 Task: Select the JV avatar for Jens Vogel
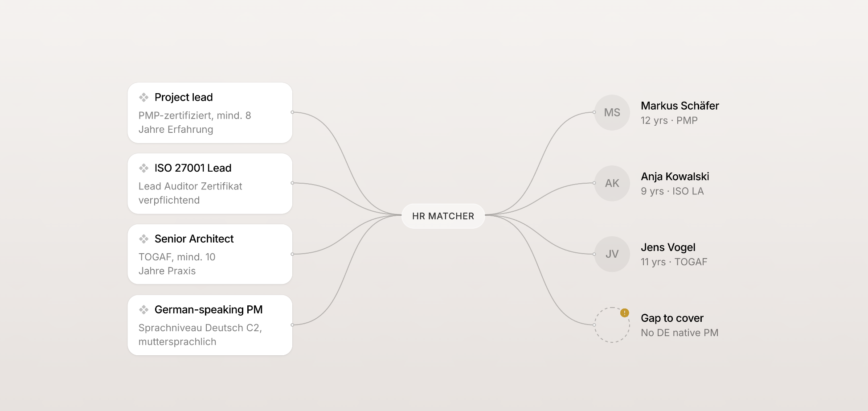point(612,254)
